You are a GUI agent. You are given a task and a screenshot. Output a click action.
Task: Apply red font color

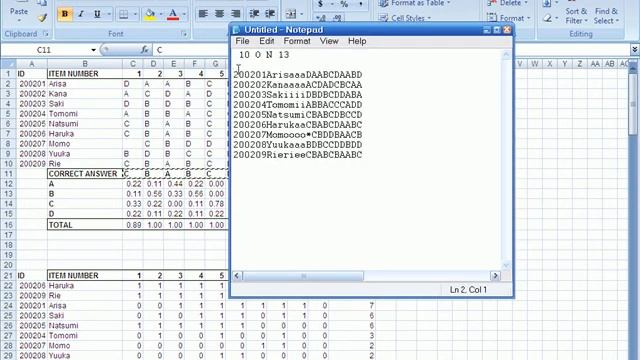(173, 14)
